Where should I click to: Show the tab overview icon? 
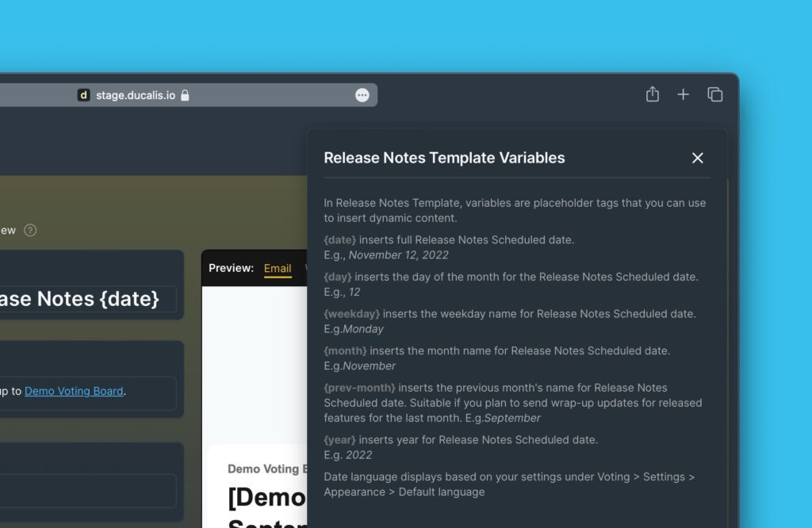coord(714,94)
